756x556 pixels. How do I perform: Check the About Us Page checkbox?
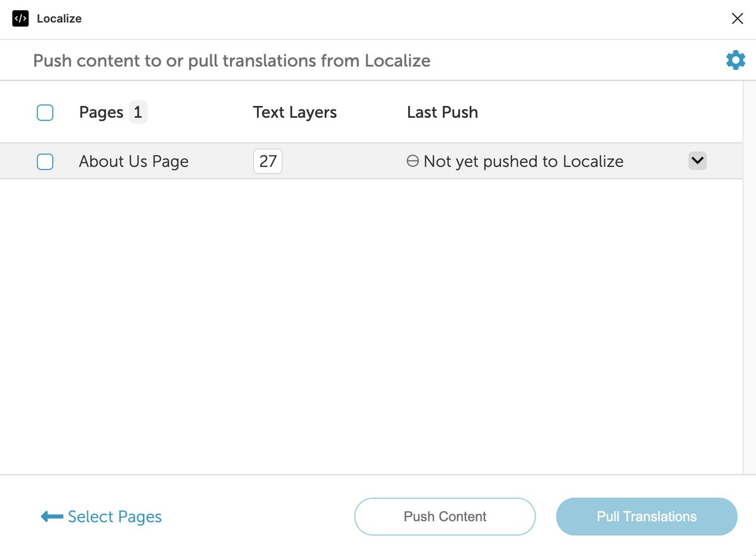tap(45, 162)
